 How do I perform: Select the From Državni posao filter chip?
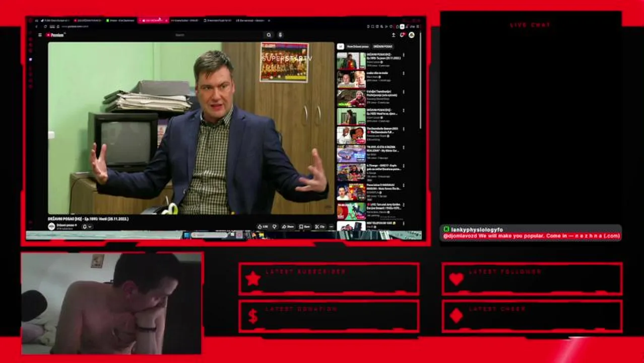(358, 46)
